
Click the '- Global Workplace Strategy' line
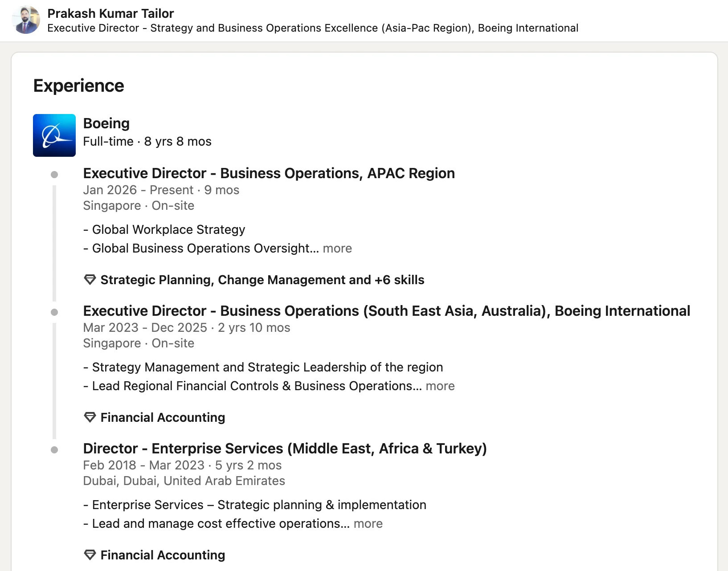[x=164, y=229]
